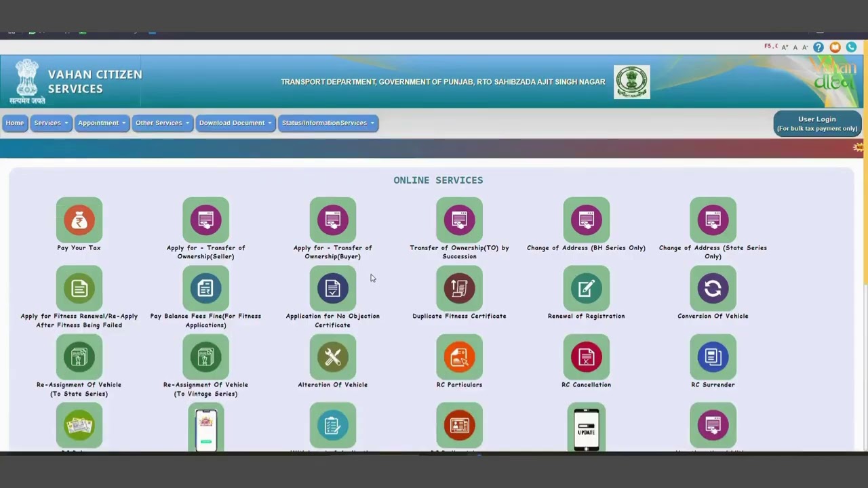Open Transfer of Ownership by Succession

coord(459,220)
